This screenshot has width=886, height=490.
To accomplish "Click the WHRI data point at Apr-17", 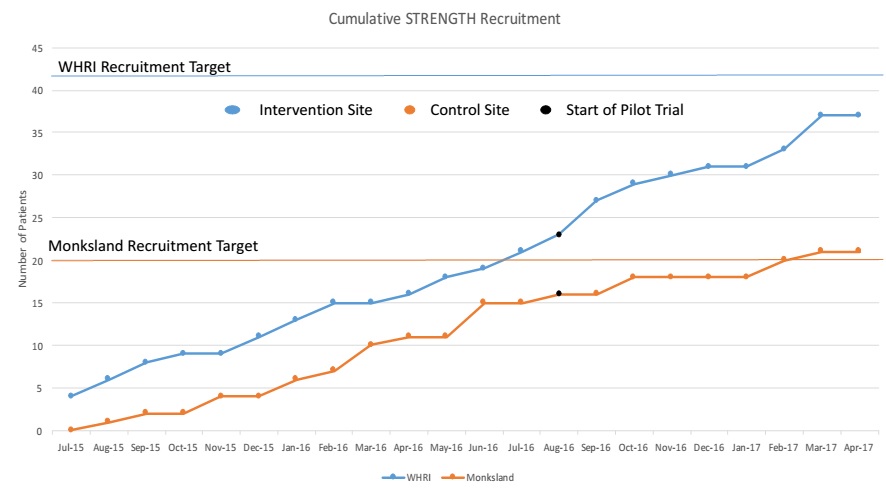I will 858,115.
